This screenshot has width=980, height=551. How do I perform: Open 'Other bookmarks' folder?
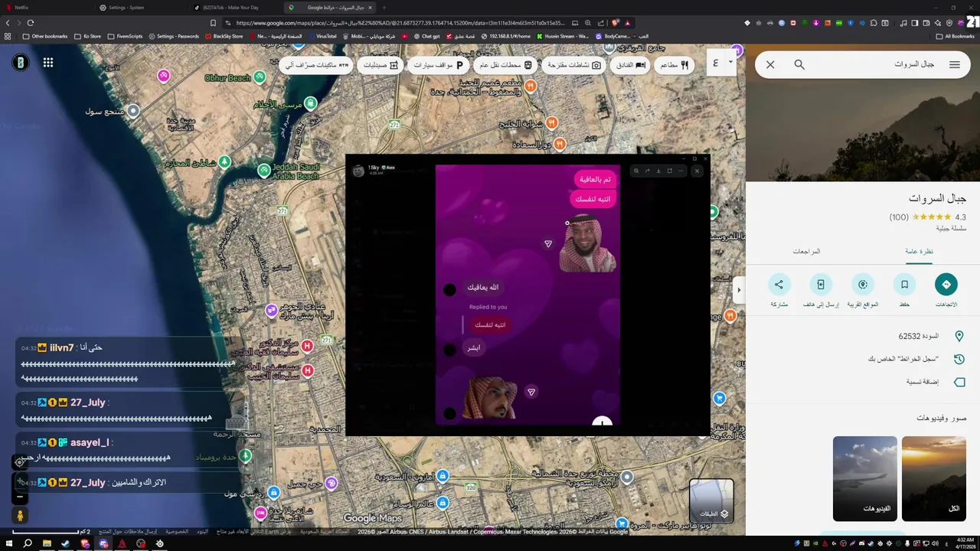pos(45,36)
